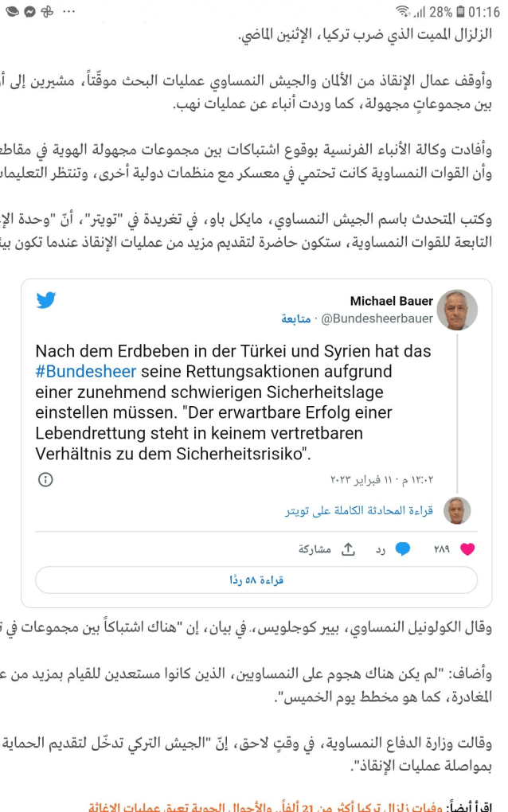The width and height of the screenshot is (508, 812).
Task: Open the #Bundesheer hashtag
Action: 86,372
